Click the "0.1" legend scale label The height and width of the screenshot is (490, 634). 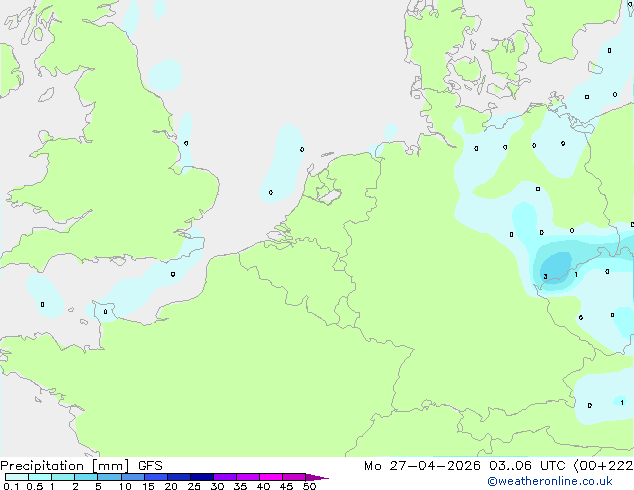click(11, 486)
